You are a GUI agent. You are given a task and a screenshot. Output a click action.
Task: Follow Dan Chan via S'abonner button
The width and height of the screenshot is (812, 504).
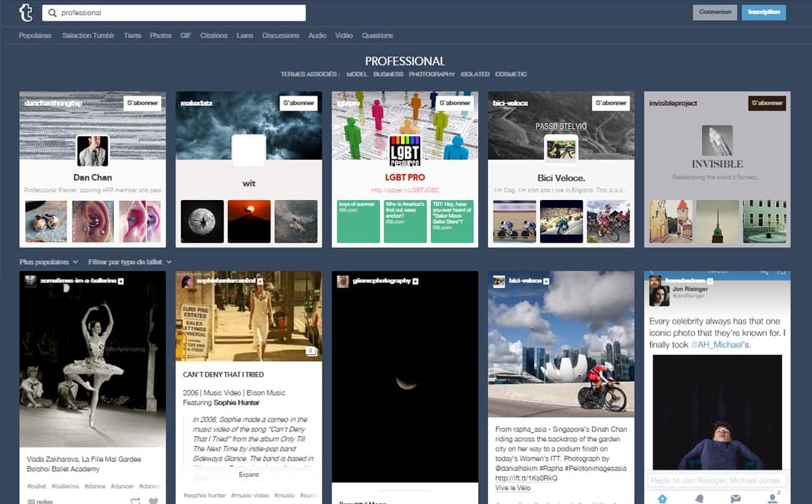click(x=142, y=103)
